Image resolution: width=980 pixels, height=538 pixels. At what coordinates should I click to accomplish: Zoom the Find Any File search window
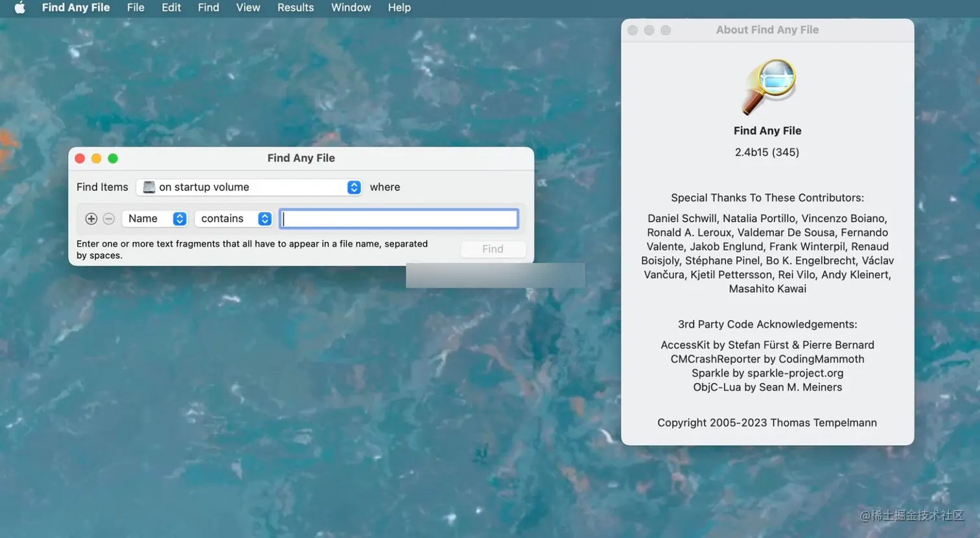tap(113, 159)
